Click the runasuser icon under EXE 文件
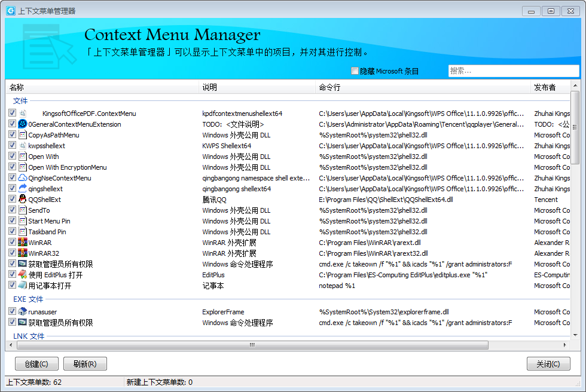Image resolution: width=586 pixels, height=392 pixels. pyautogui.click(x=23, y=312)
